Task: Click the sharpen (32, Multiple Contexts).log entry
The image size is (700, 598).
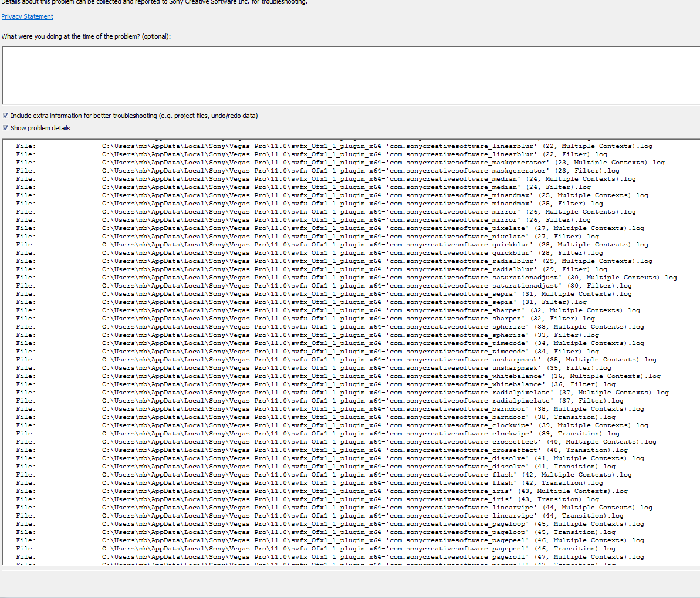Action: coord(328,310)
